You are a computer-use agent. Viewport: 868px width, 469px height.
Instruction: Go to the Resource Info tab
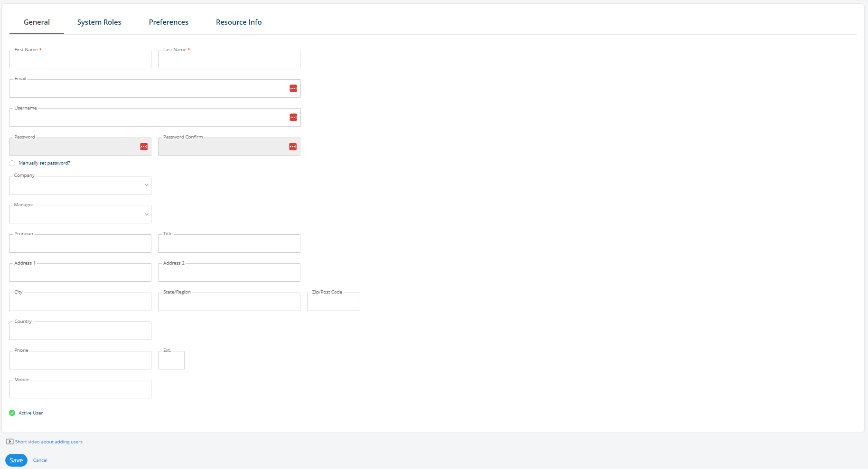pyautogui.click(x=239, y=22)
